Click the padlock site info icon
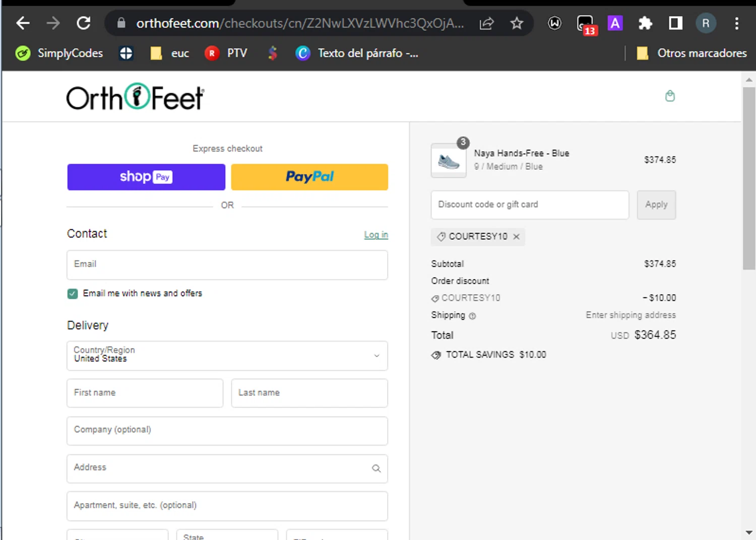The height and width of the screenshot is (540, 756). pos(121,23)
